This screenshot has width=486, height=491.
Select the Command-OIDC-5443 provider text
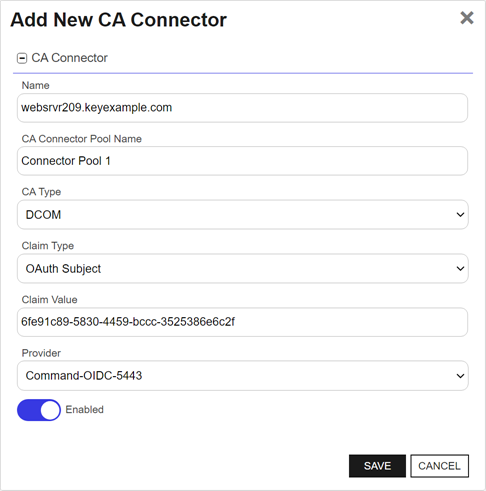click(x=84, y=376)
